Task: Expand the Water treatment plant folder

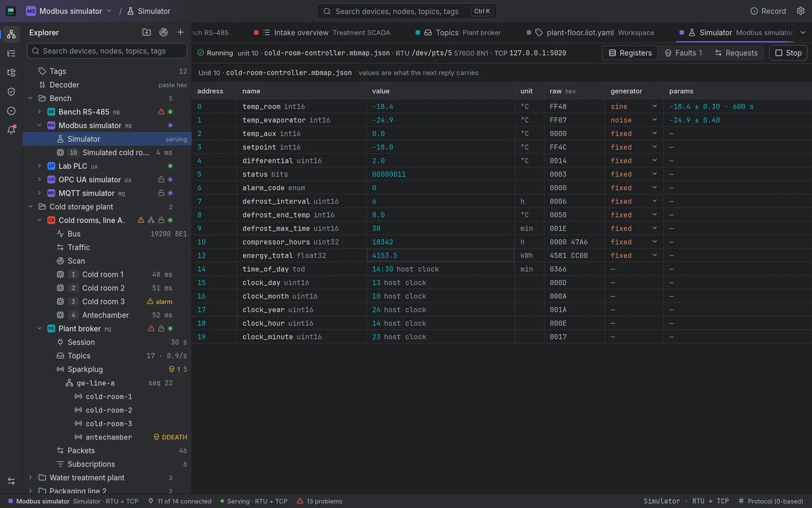Action: pos(30,478)
